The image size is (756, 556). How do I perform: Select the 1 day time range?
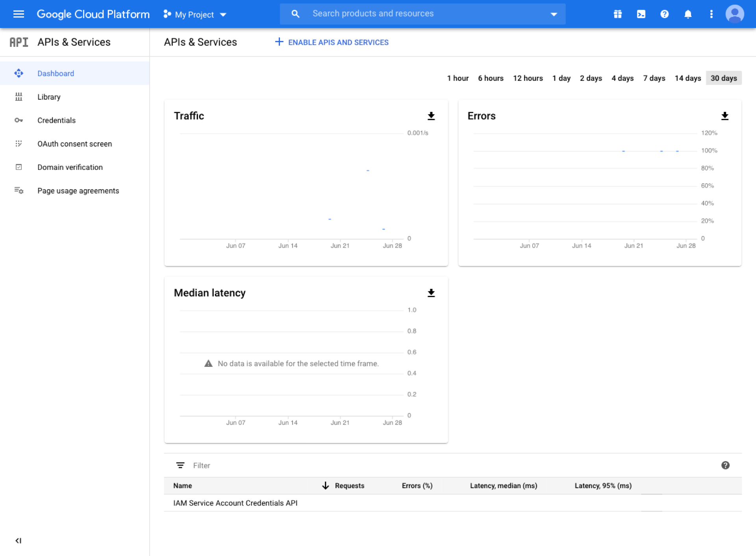click(x=561, y=78)
